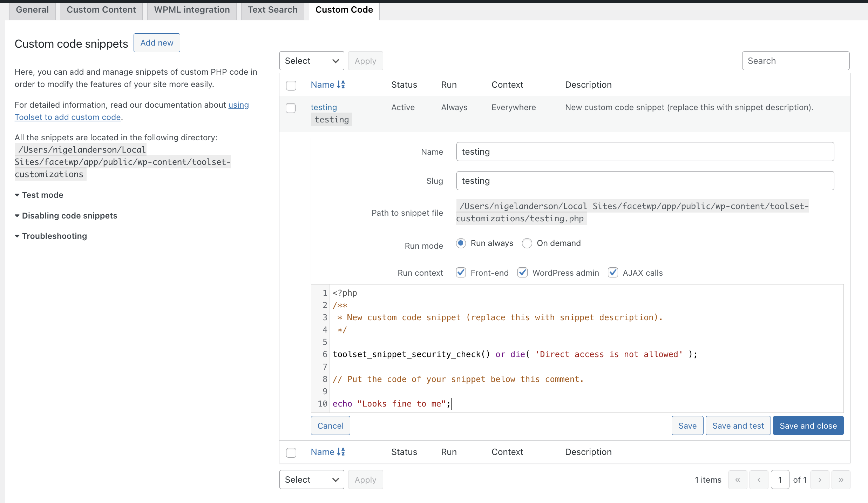Viewport: 868px width, 503px height.
Task: Click the top Apply button
Action: (x=365, y=61)
